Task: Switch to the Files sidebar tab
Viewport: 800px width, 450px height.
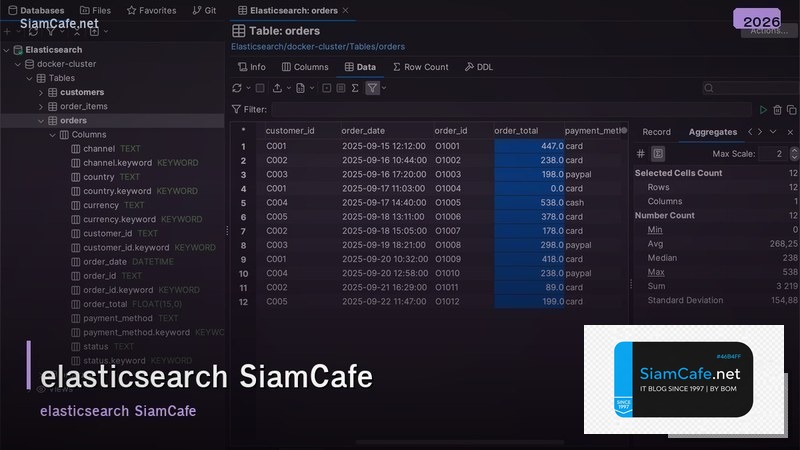Action: pos(95,10)
